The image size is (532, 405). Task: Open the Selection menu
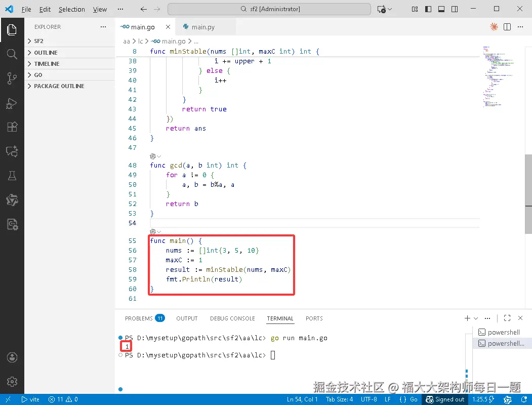coord(71,9)
